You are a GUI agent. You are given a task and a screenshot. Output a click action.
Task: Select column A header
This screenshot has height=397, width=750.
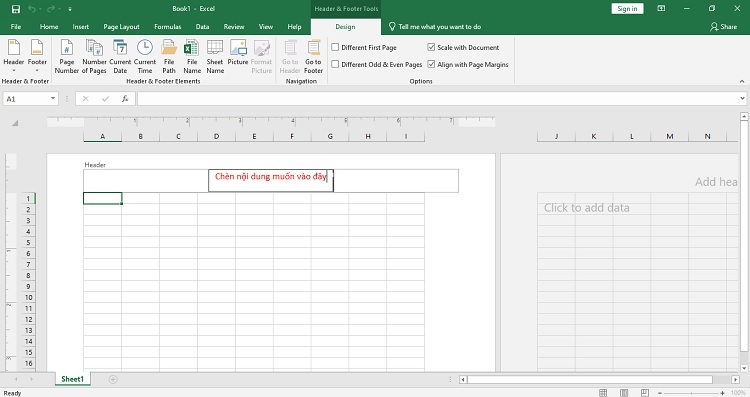[x=102, y=136]
